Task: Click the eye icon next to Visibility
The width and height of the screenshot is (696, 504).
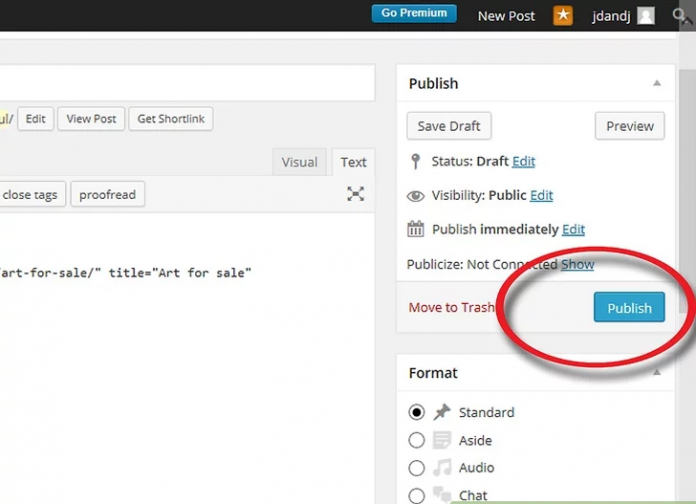Action: pyautogui.click(x=416, y=196)
